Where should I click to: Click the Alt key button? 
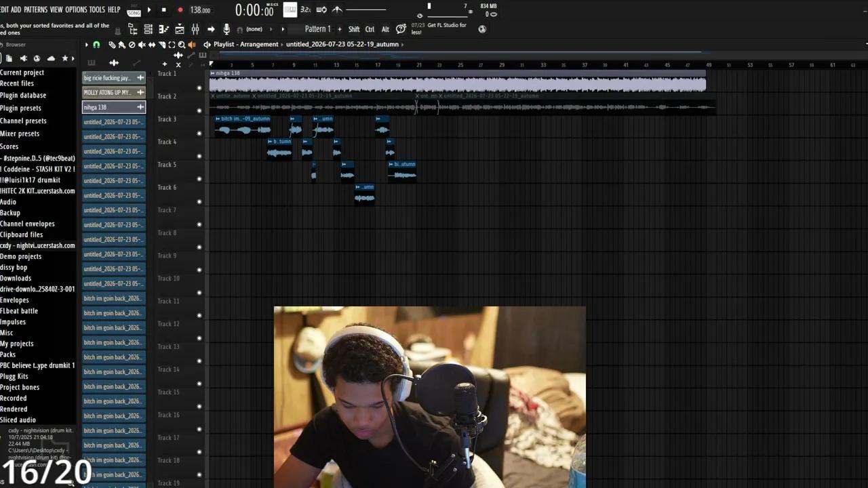385,29
